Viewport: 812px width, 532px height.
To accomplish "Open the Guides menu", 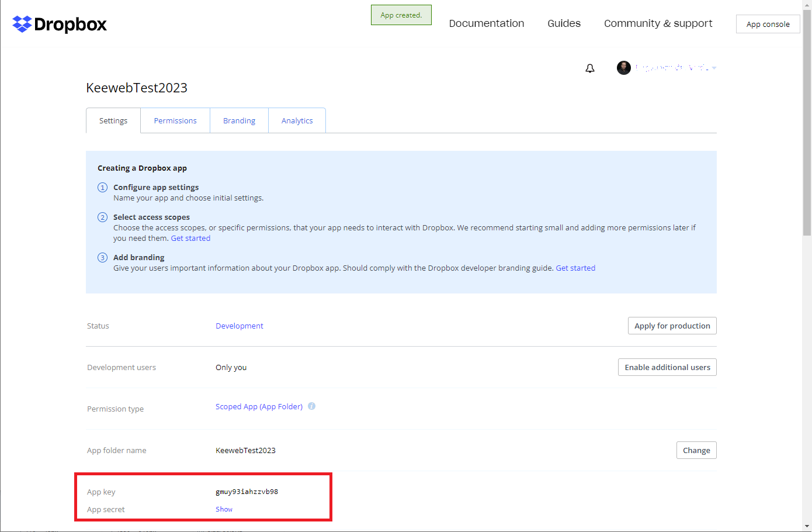I will coord(564,23).
